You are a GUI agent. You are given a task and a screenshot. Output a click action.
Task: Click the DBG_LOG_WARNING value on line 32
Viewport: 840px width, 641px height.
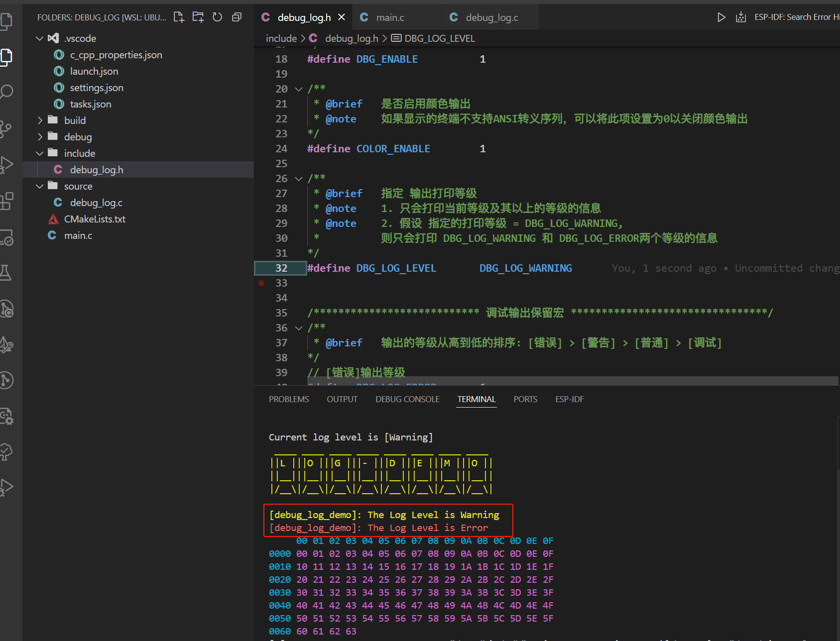525,268
